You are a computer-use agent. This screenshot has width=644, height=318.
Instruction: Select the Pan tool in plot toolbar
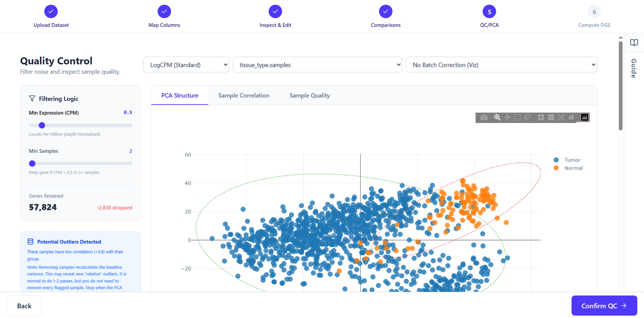507,117
